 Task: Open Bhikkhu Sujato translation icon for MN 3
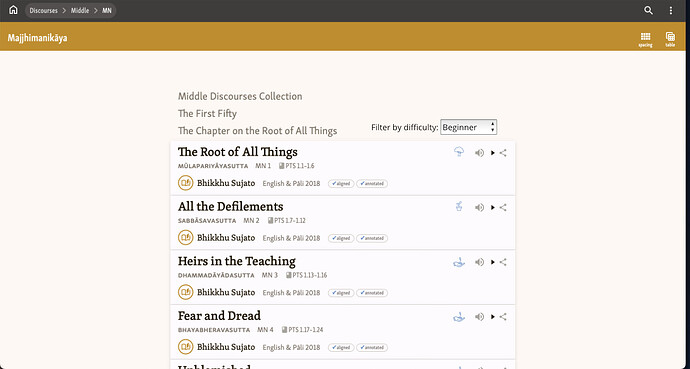186,292
